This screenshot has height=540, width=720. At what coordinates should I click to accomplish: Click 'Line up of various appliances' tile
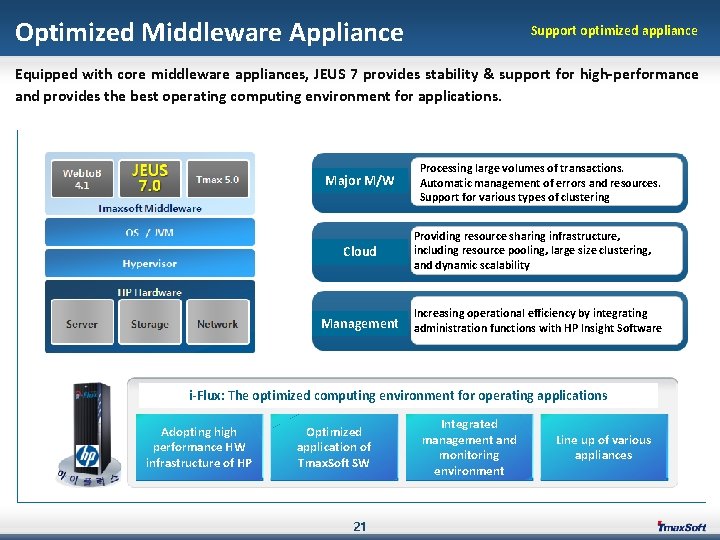point(604,447)
